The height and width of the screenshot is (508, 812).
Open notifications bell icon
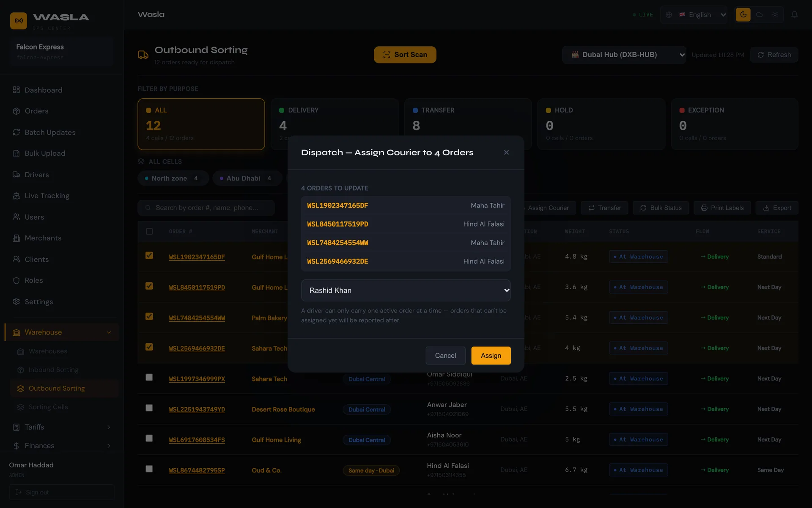(795, 14)
